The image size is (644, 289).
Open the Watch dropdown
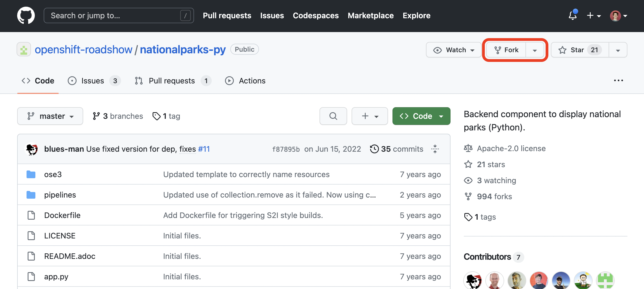454,50
